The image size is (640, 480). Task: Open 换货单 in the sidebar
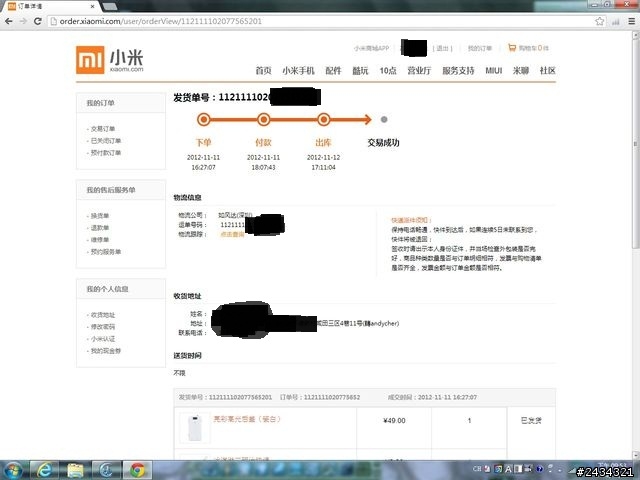pos(100,216)
